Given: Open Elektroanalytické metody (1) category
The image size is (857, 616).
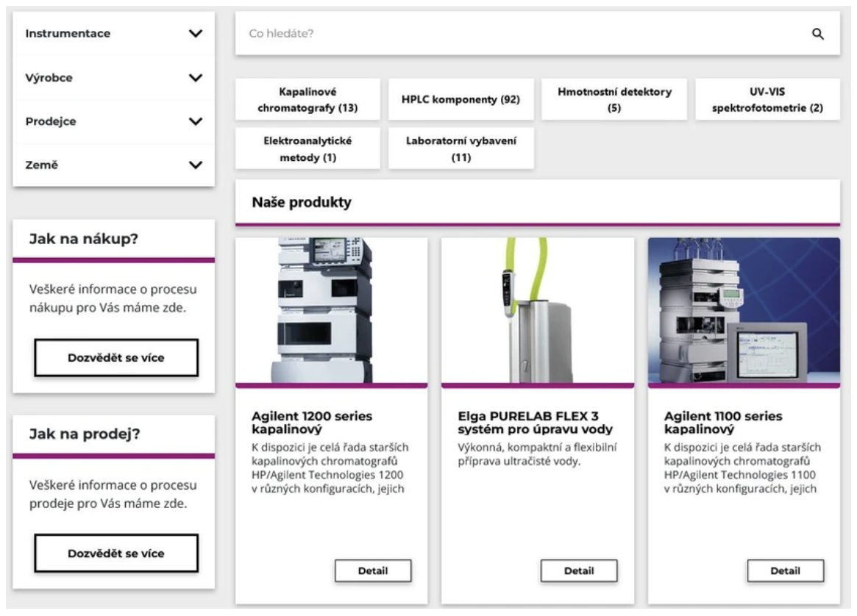Looking at the screenshot, I should coord(307,148).
